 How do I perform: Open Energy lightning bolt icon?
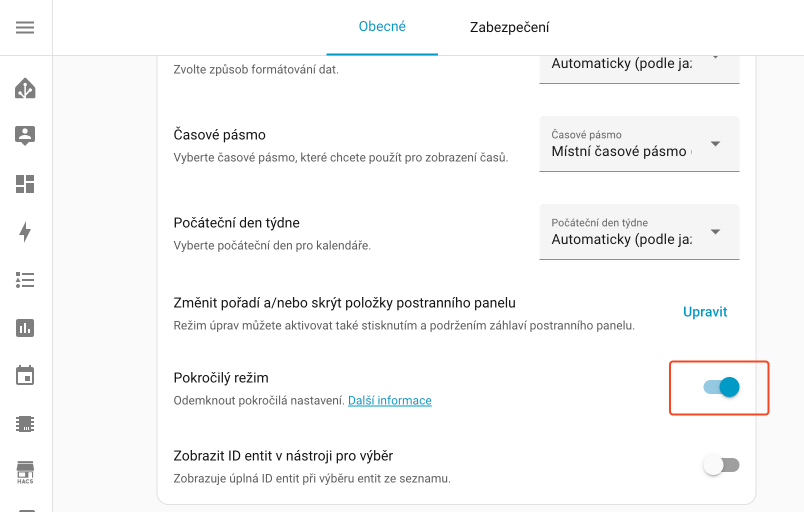coord(25,232)
